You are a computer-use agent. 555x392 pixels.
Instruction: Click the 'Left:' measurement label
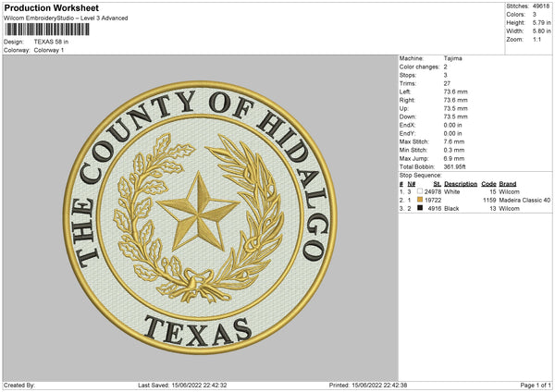(x=405, y=92)
